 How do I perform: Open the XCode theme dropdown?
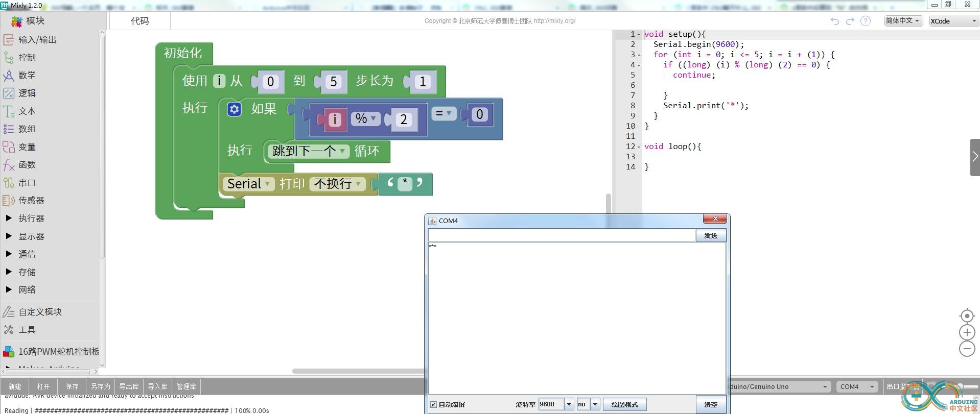point(954,21)
